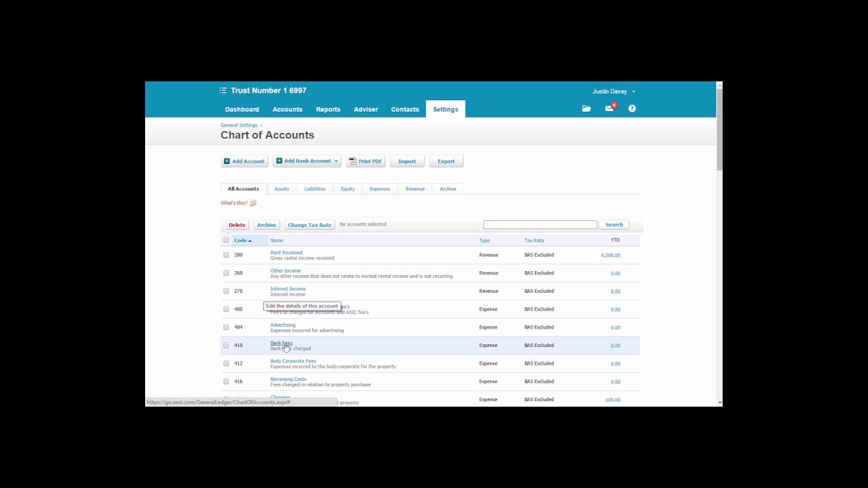
Task: Click the Add Account button
Action: [x=245, y=161]
